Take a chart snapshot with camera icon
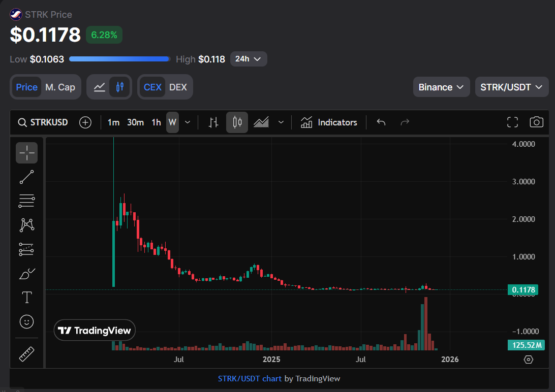Screen dimensions: 555x392 click(x=537, y=122)
